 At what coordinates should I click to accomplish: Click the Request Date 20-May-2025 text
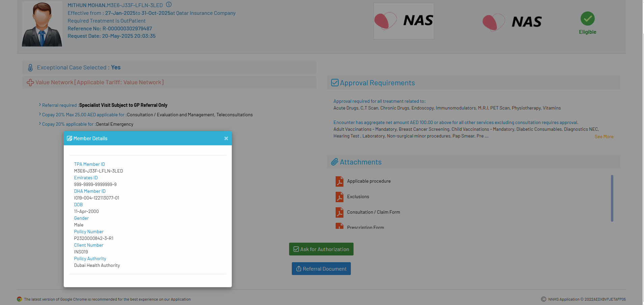click(111, 36)
